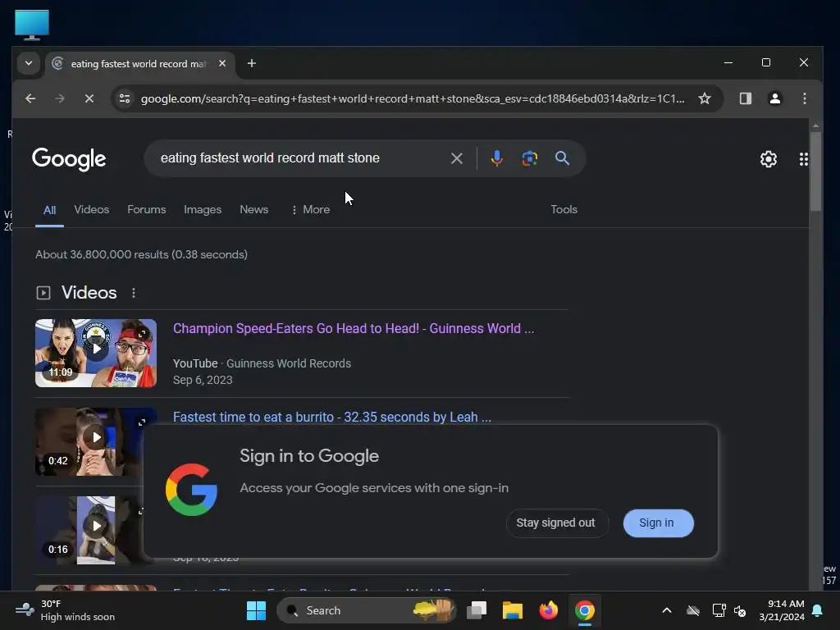The width and height of the screenshot is (840, 630).
Task: Start voice search with microphone
Action: click(x=496, y=158)
